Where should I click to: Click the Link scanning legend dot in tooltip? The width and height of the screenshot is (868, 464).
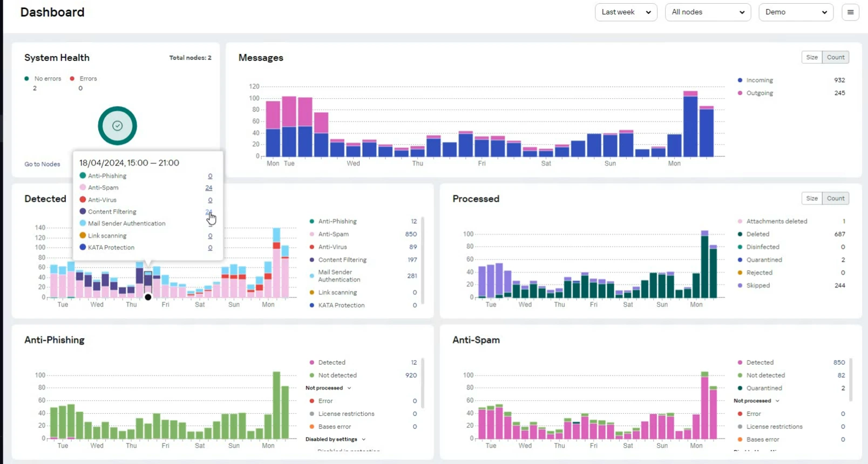point(83,236)
